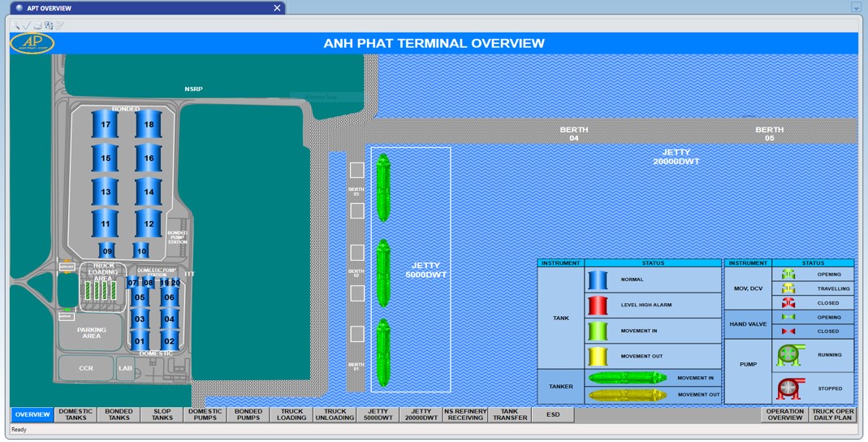
Task: Open Jetty 20000DWT navigation button
Action: (x=421, y=415)
